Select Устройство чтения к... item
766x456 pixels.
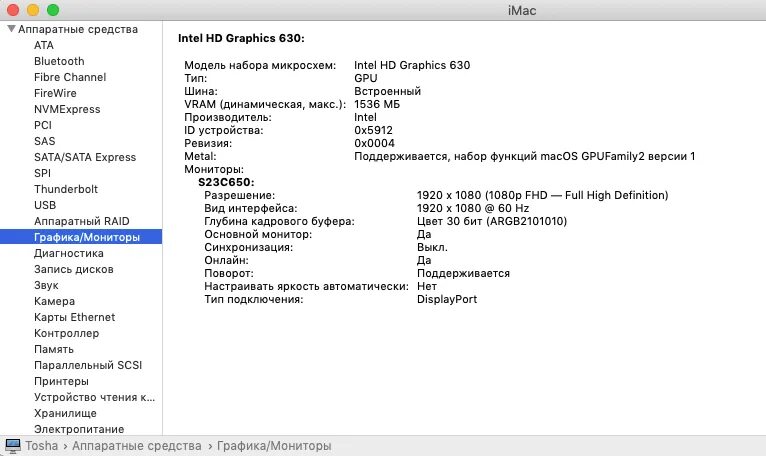94,397
